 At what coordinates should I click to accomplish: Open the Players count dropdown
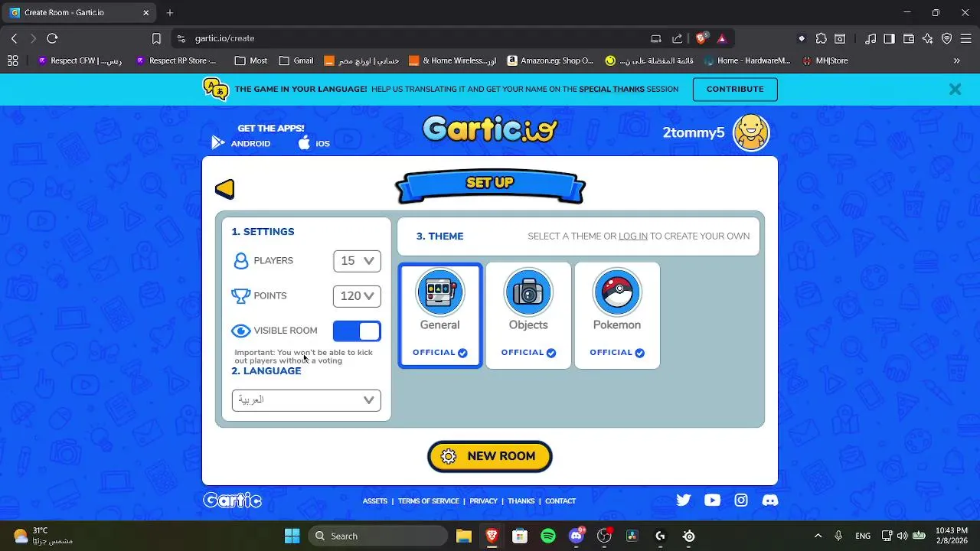(357, 261)
